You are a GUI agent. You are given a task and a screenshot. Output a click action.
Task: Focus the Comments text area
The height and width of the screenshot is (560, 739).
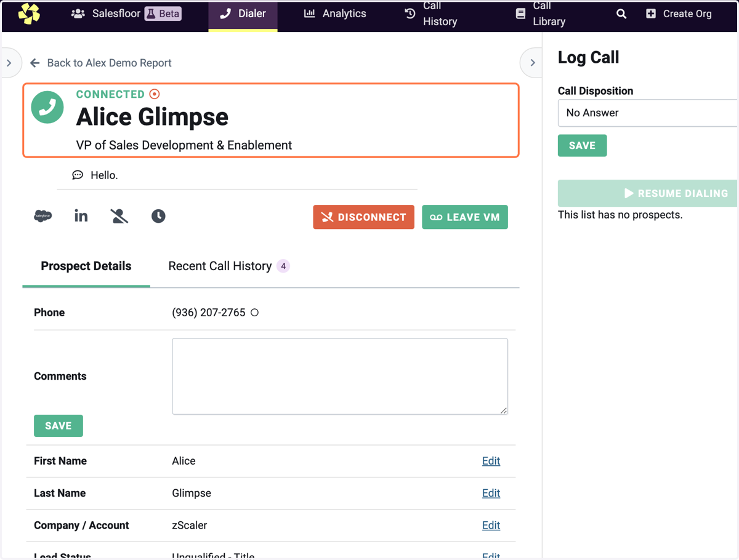[x=340, y=376]
